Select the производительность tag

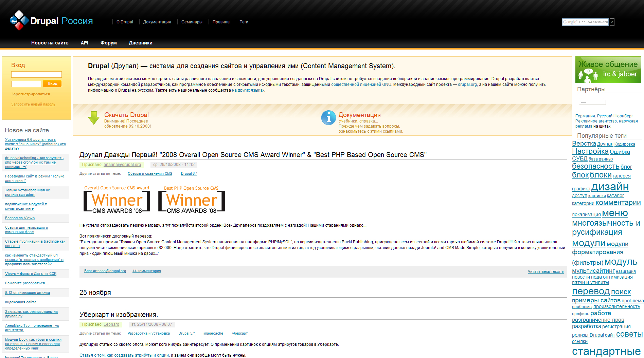tap(617, 306)
